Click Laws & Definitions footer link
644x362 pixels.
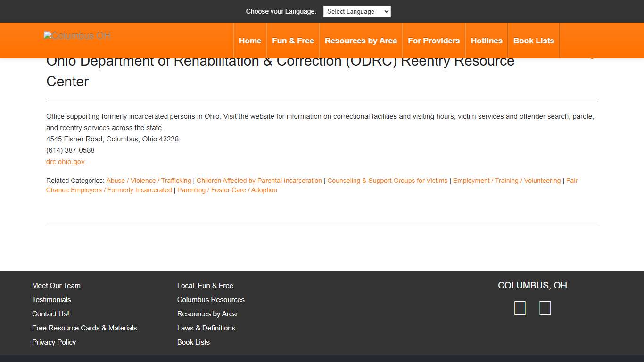[x=206, y=328]
